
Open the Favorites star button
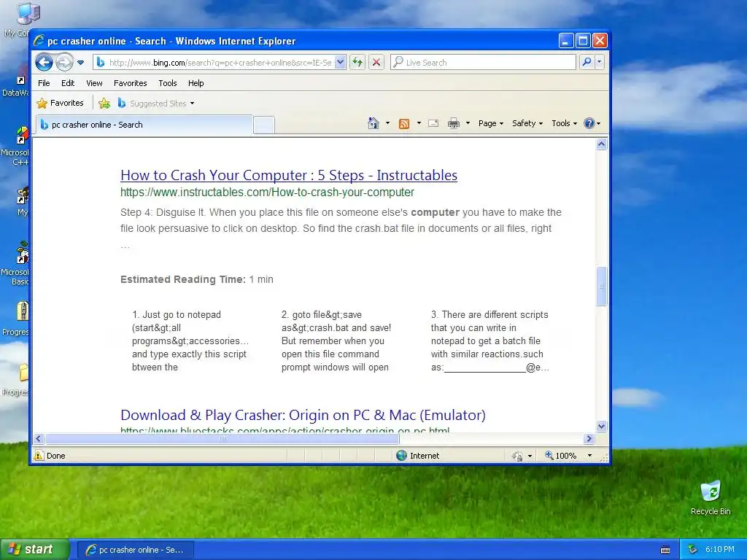tap(61, 103)
